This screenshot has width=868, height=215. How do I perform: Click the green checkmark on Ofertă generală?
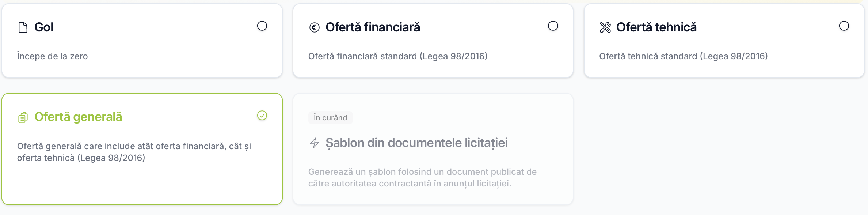tap(262, 116)
